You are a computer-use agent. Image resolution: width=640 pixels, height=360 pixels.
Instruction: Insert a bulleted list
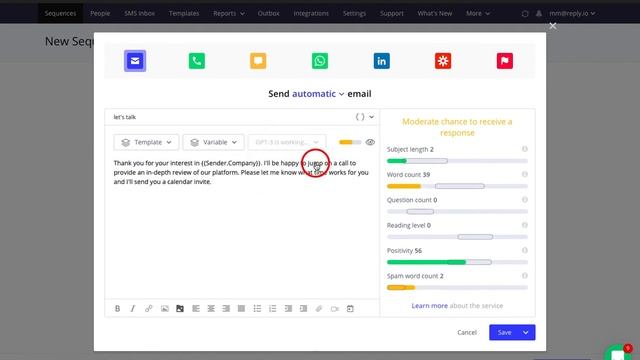tap(257, 309)
